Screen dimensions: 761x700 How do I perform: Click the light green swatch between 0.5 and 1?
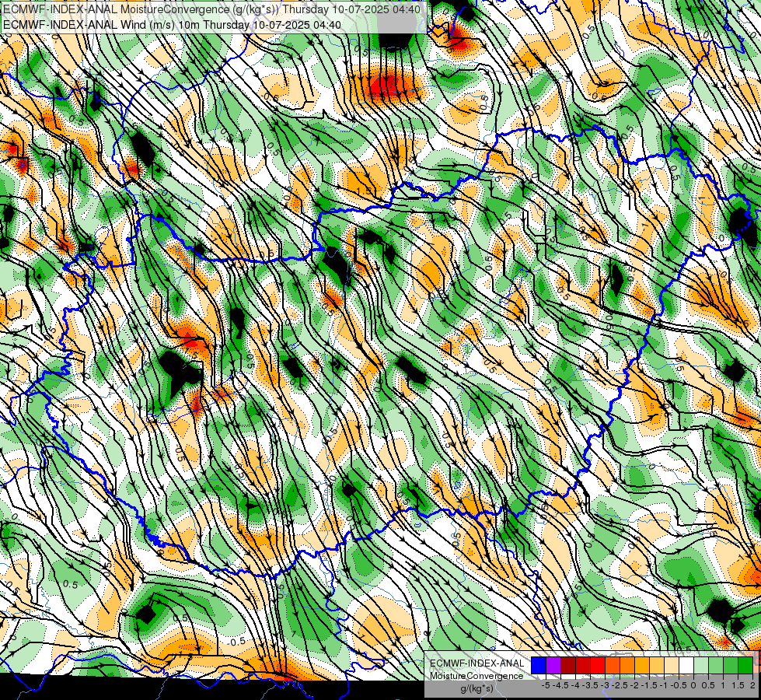[x=716, y=665]
